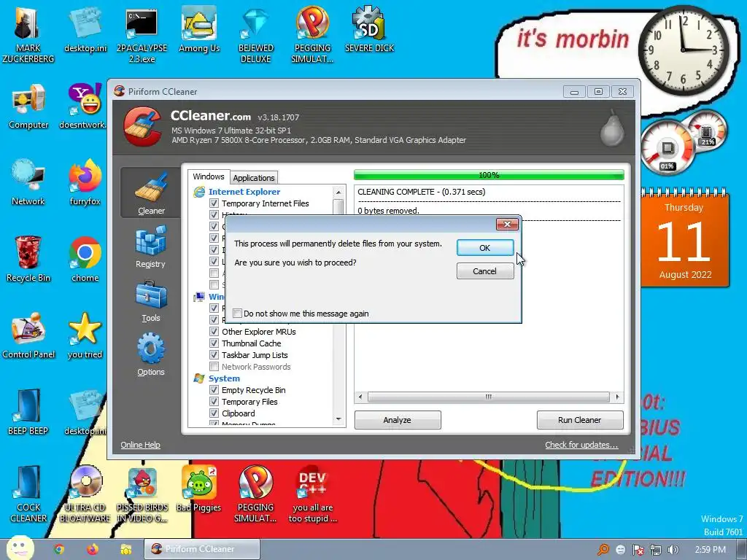
Task: Click the System group heading
Action: click(x=224, y=378)
